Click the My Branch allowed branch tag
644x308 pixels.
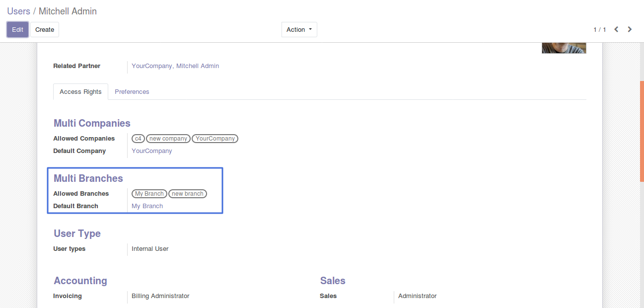point(149,194)
